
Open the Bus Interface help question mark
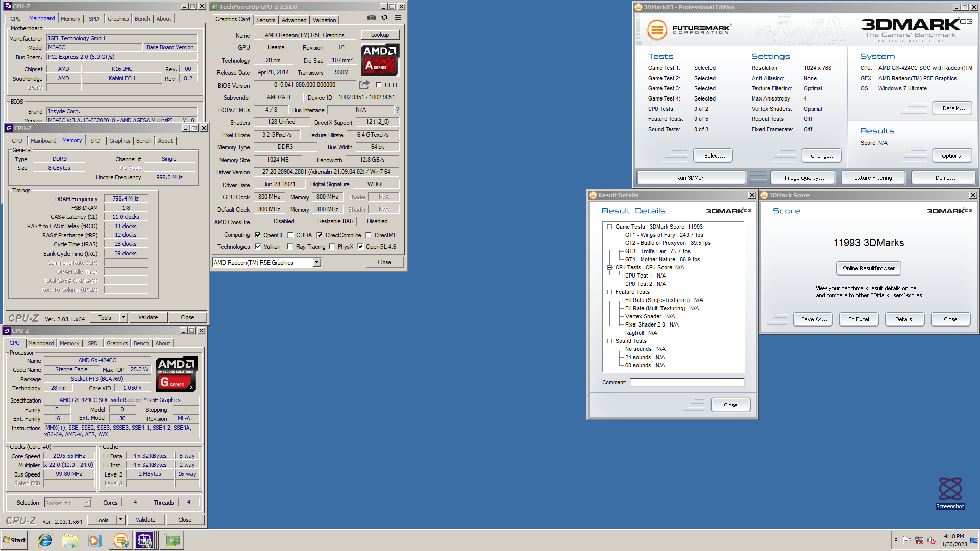click(x=397, y=110)
